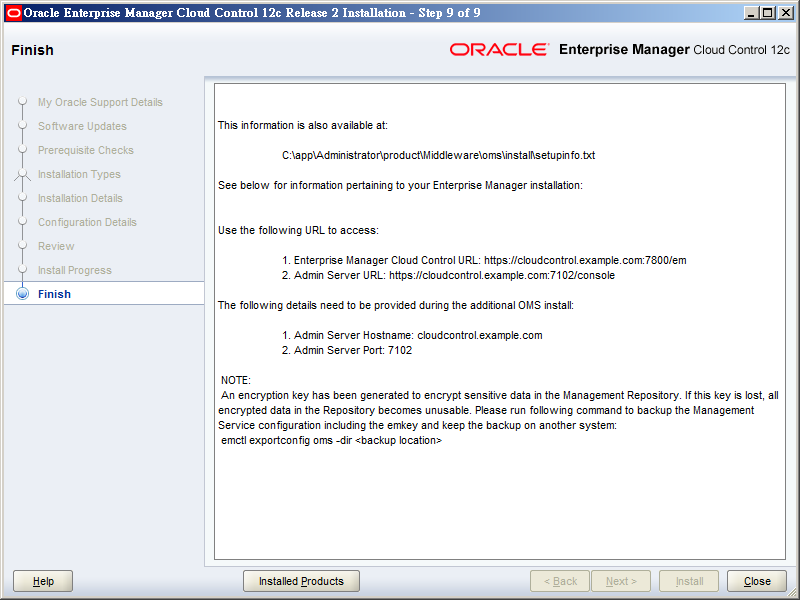Maximize the installer window
This screenshot has height=600, width=800.
[x=767, y=13]
